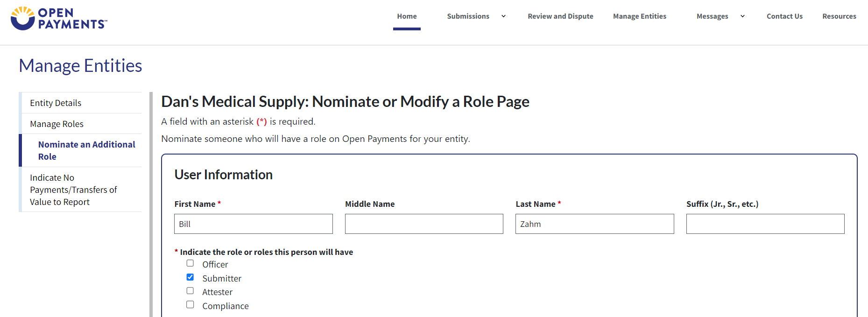Image resolution: width=868 pixels, height=317 pixels.
Task: Click the Suffix input field
Action: pyautogui.click(x=765, y=224)
